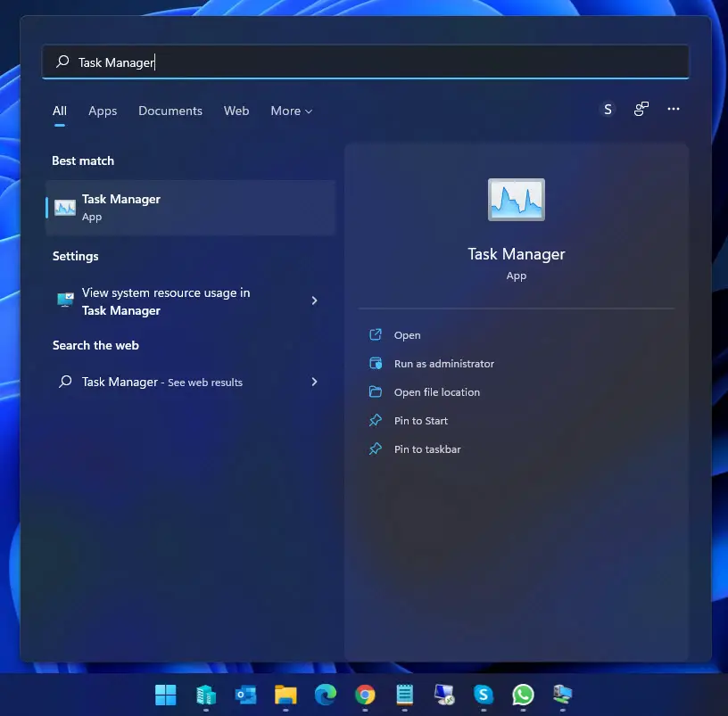Expand the More filter dropdown
Screen dimensions: 728x716
pos(291,111)
